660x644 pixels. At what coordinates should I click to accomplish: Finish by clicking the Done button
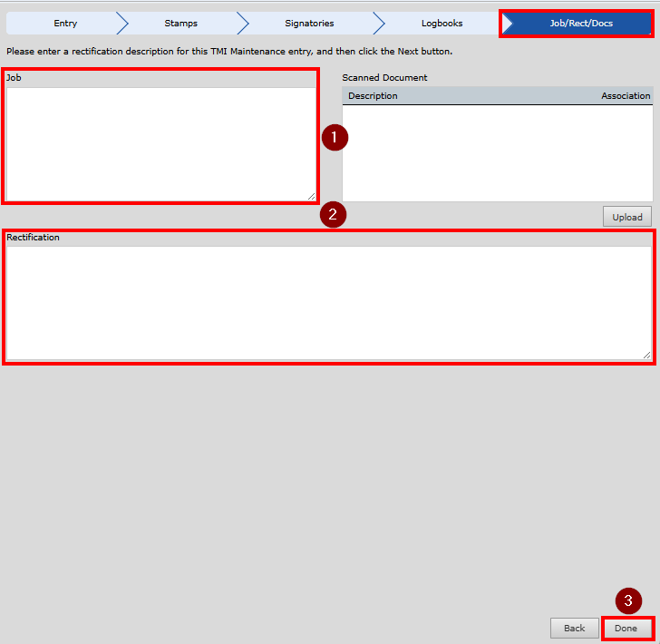click(x=626, y=628)
